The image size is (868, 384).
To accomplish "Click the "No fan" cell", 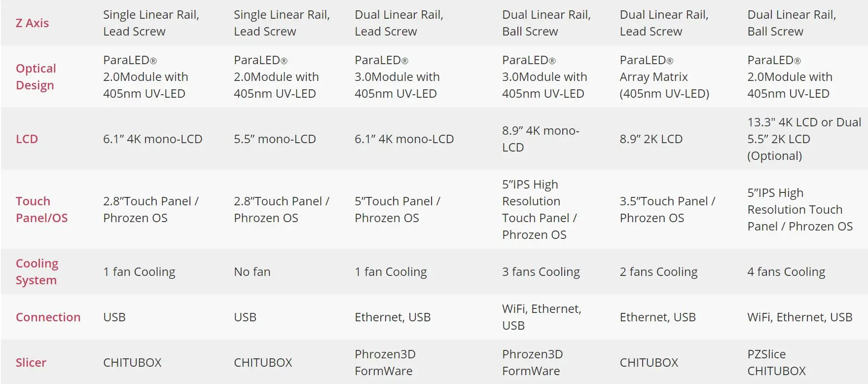I will (x=252, y=272).
